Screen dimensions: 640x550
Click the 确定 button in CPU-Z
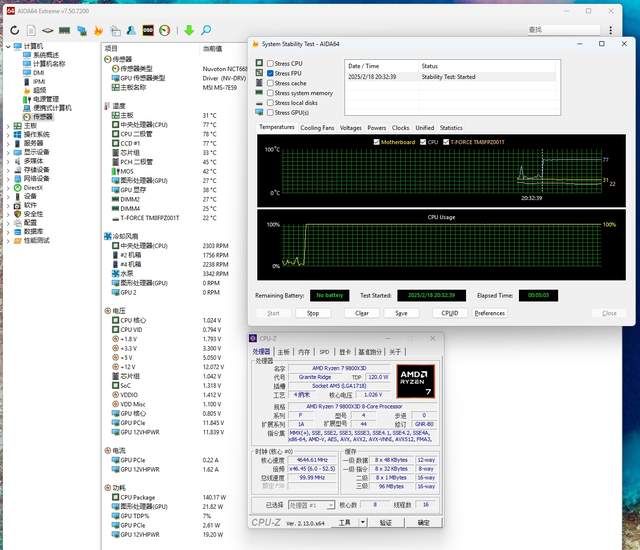pyautogui.click(x=424, y=522)
